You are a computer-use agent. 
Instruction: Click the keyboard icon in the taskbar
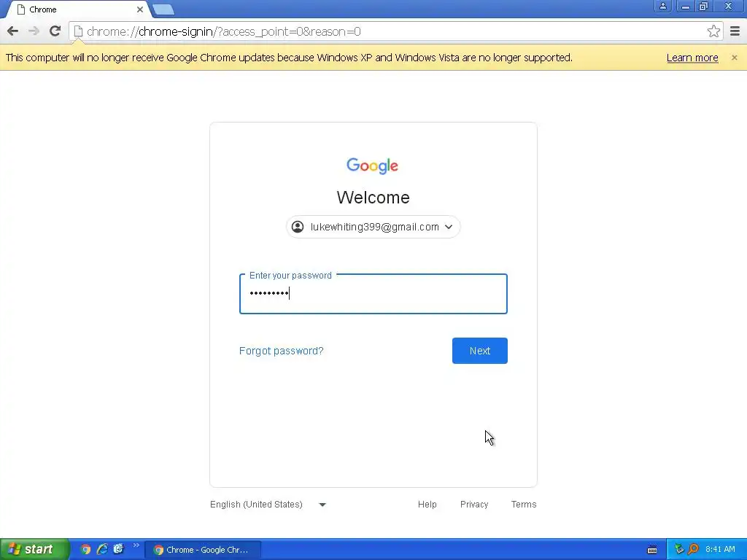[652, 550]
